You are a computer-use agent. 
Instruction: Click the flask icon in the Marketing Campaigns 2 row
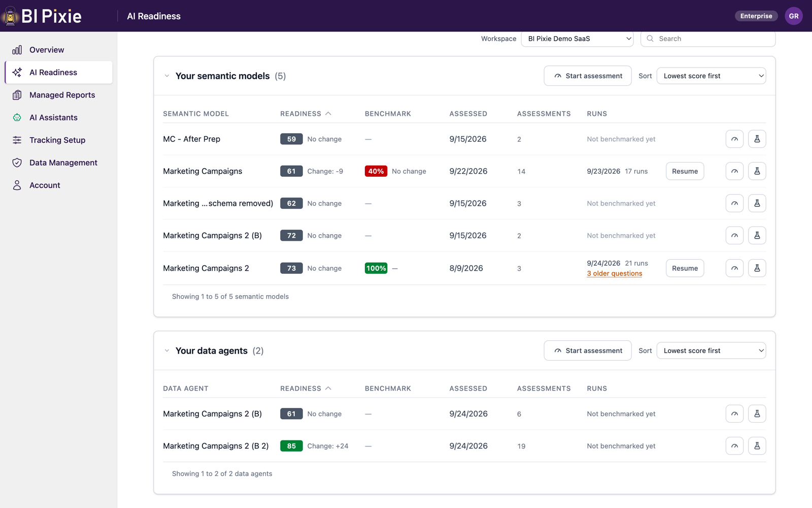(757, 268)
